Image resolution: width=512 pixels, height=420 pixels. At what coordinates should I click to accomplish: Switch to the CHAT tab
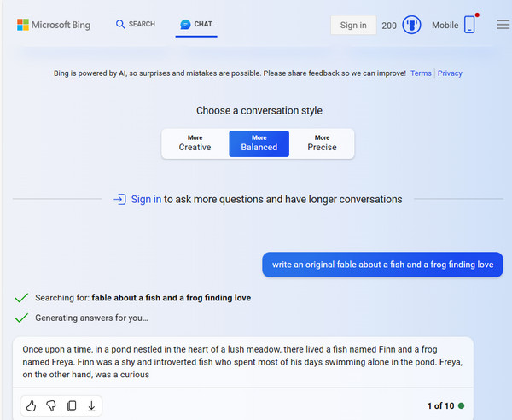(x=196, y=24)
